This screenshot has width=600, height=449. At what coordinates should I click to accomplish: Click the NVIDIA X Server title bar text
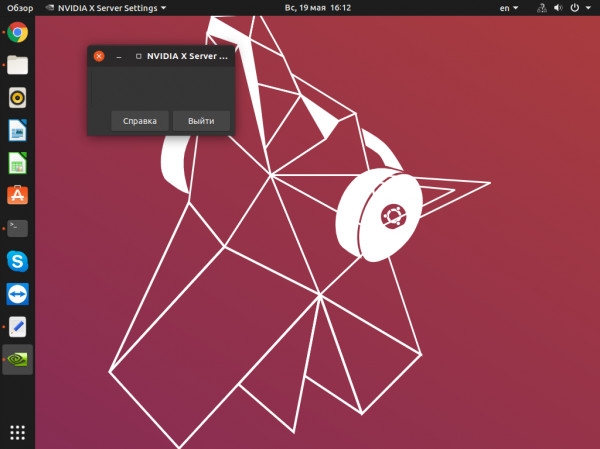pos(187,56)
